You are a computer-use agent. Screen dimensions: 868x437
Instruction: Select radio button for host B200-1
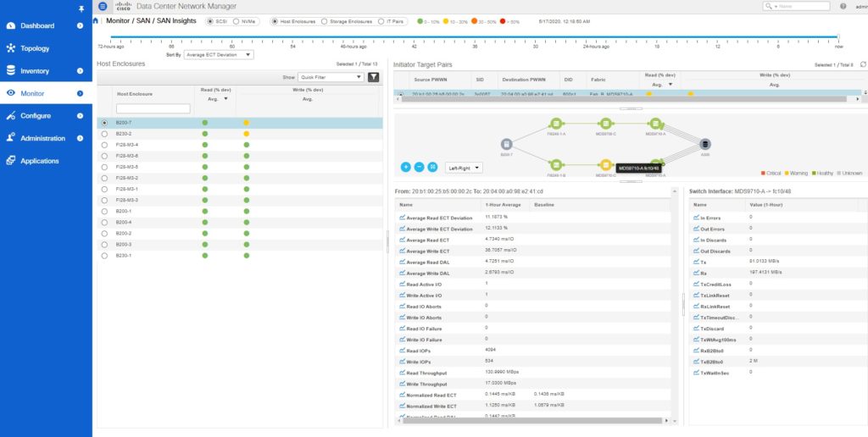pyautogui.click(x=104, y=212)
